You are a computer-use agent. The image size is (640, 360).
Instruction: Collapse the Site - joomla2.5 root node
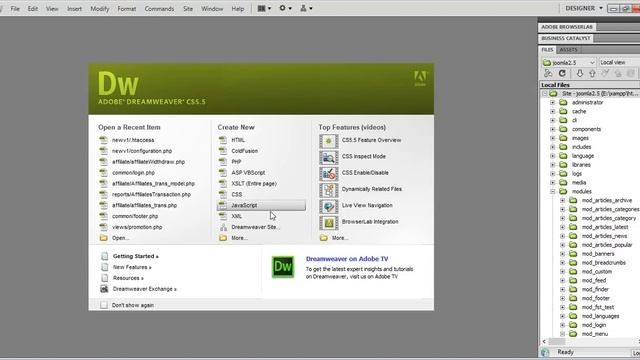click(x=544, y=94)
